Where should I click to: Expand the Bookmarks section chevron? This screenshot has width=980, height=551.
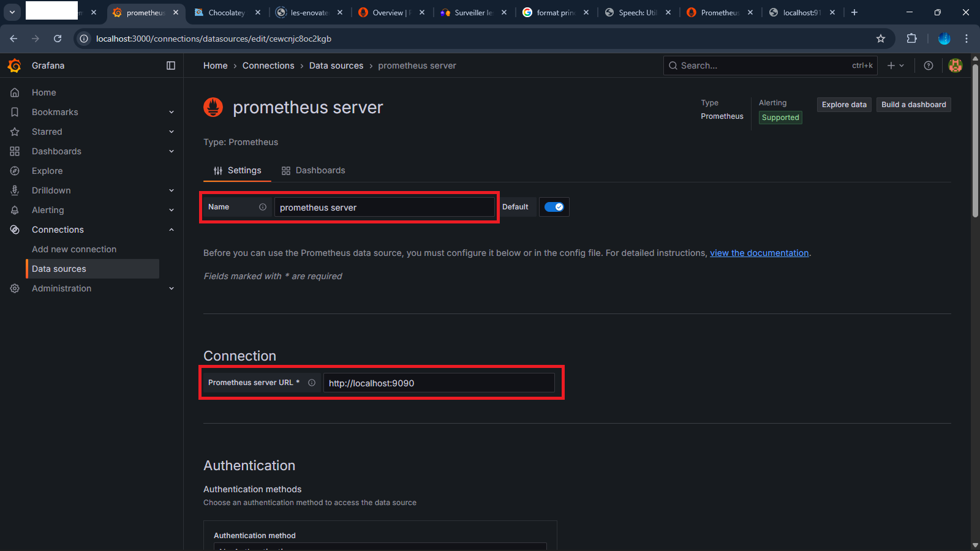click(x=171, y=112)
